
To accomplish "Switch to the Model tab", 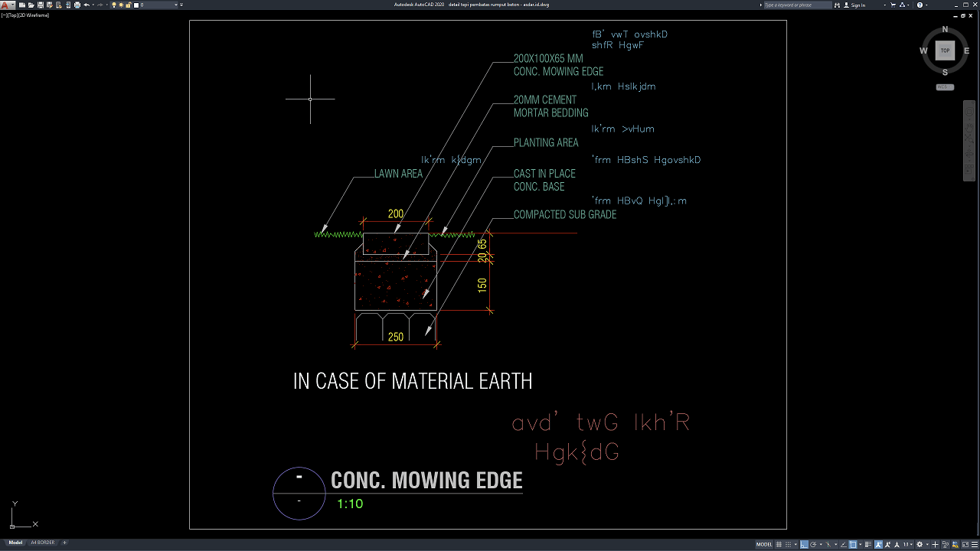I will pos(15,543).
